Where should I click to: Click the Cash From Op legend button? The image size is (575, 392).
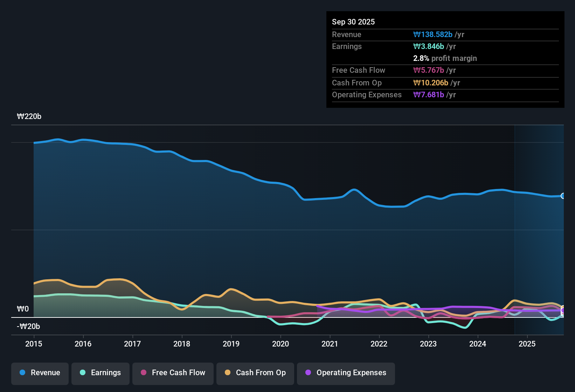tap(255, 373)
